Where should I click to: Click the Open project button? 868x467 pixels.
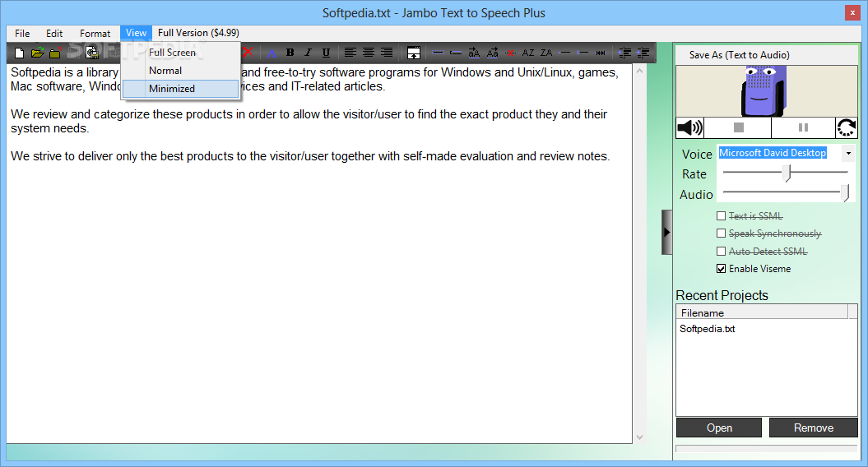719,428
